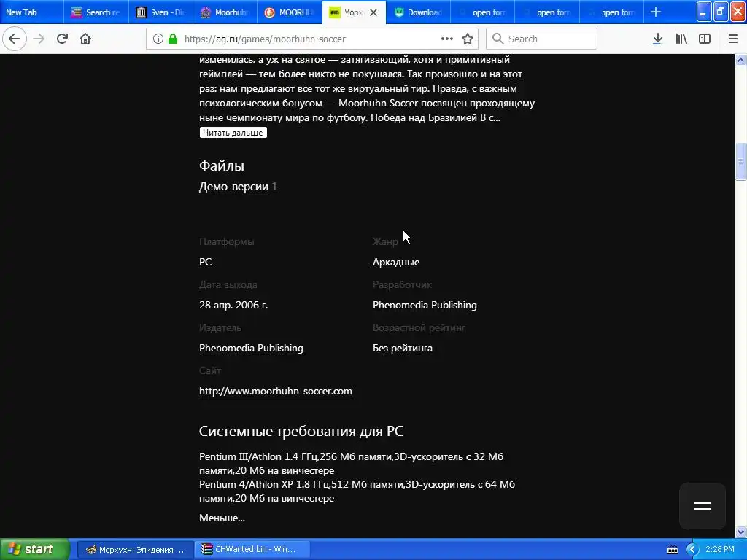Click the vertical scrollbar thumb
This screenshot has width=747, height=560.
coord(741,162)
